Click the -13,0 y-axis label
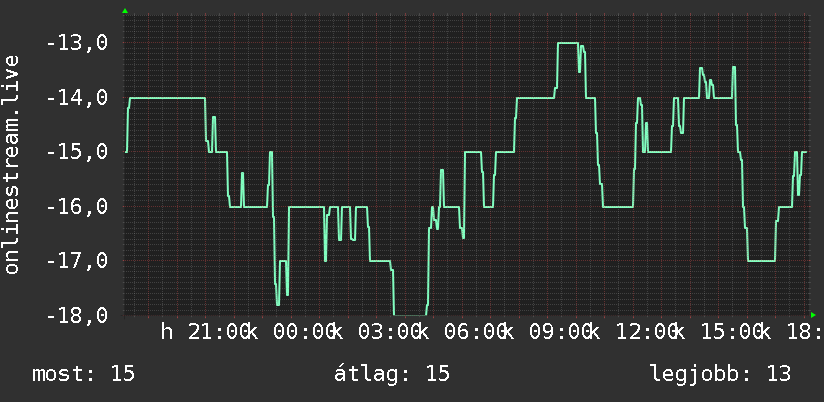The width and height of the screenshot is (824, 402). [77, 43]
